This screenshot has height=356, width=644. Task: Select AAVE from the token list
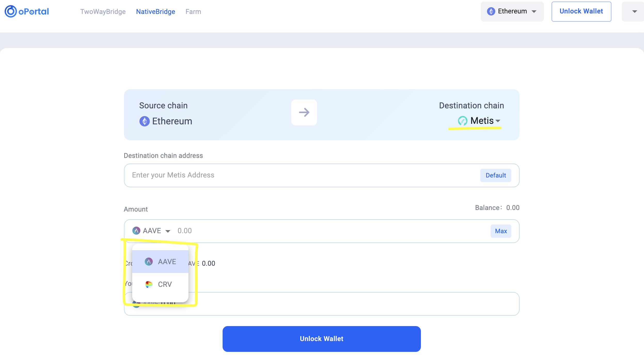coord(160,261)
